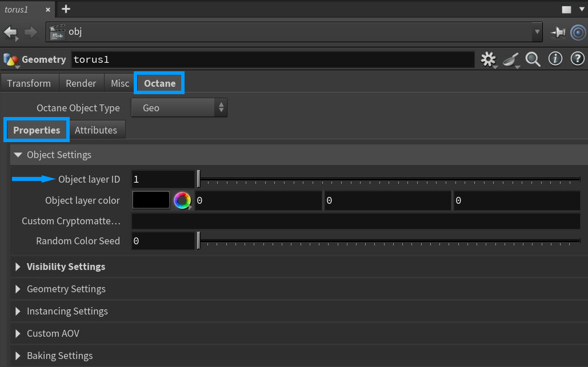The width and height of the screenshot is (588, 367).
Task: Open the gear parameter settings menu
Action: [x=488, y=59]
